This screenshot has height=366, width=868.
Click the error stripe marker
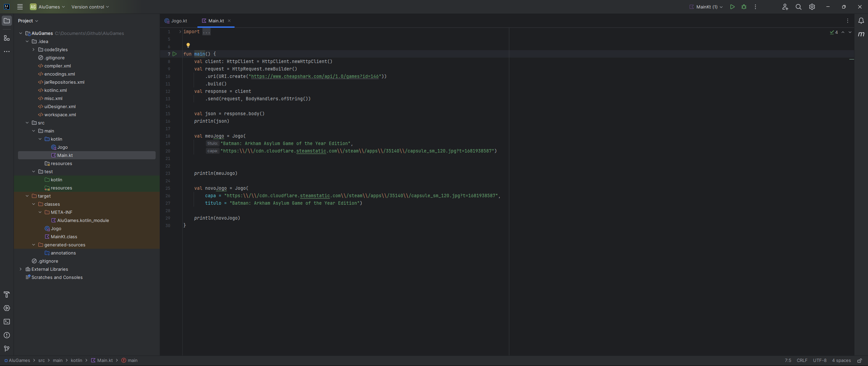click(x=851, y=59)
